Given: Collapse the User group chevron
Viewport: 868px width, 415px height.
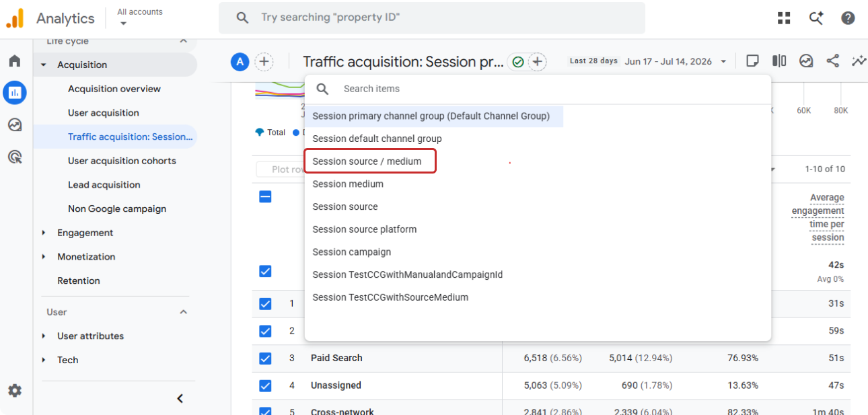Looking at the screenshot, I should click(183, 312).
